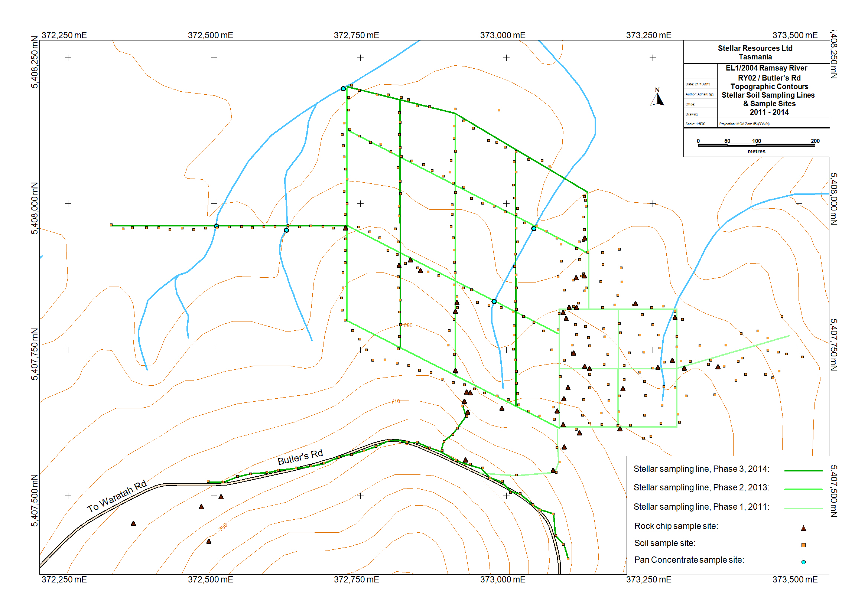The width and height of the screenshot is (868, 614).
Task: Click the rock chip triangle in legend
Action: point(803,528)
